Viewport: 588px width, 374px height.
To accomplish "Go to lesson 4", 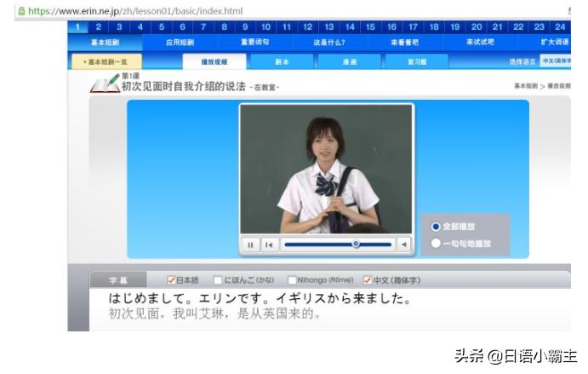I will 140,27.
